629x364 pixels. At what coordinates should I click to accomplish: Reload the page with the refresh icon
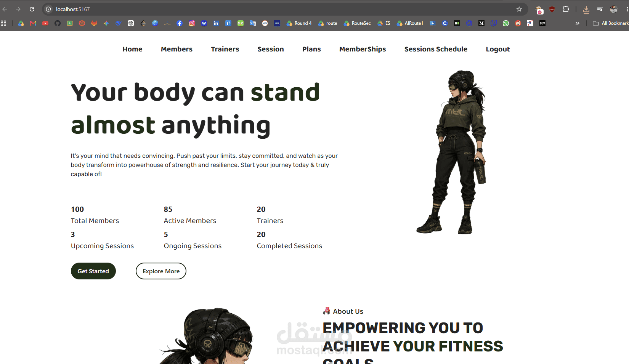[32, 9]
